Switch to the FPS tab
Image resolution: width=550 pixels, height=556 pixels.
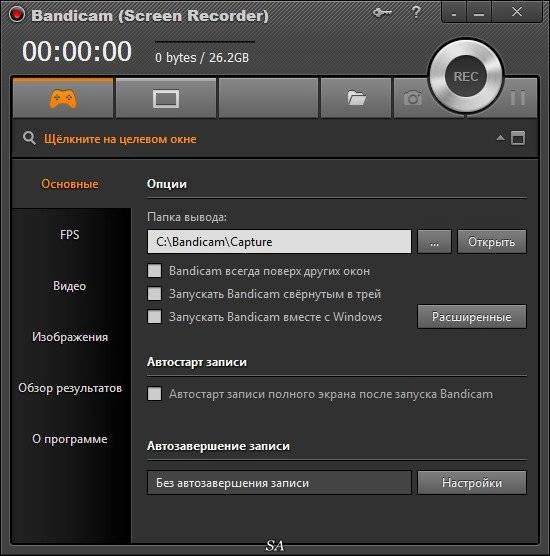(x=70, y=234)
